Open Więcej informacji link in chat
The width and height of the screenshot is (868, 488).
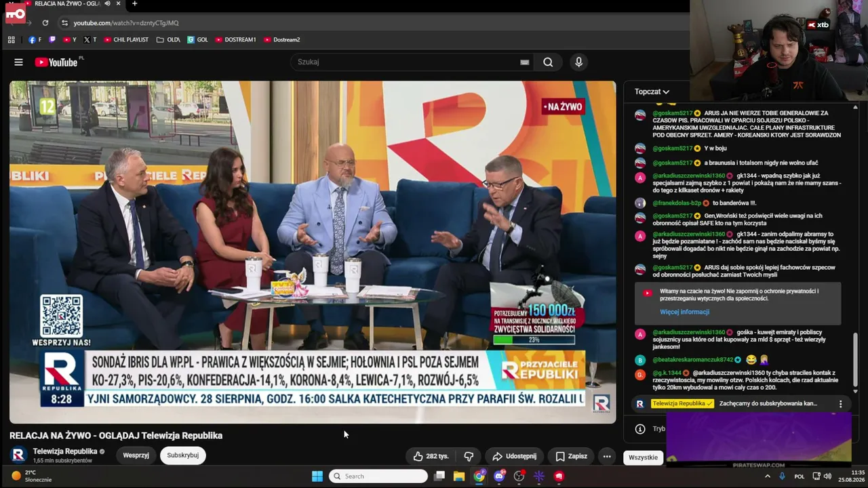[684, 312]
